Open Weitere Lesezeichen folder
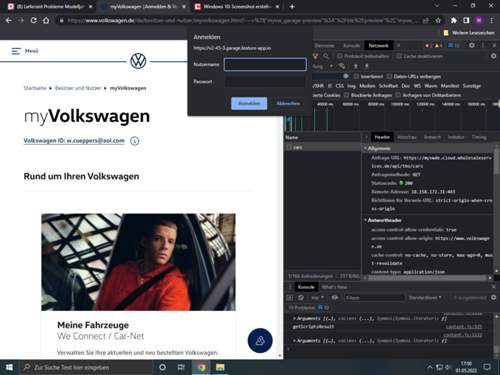 469,33
